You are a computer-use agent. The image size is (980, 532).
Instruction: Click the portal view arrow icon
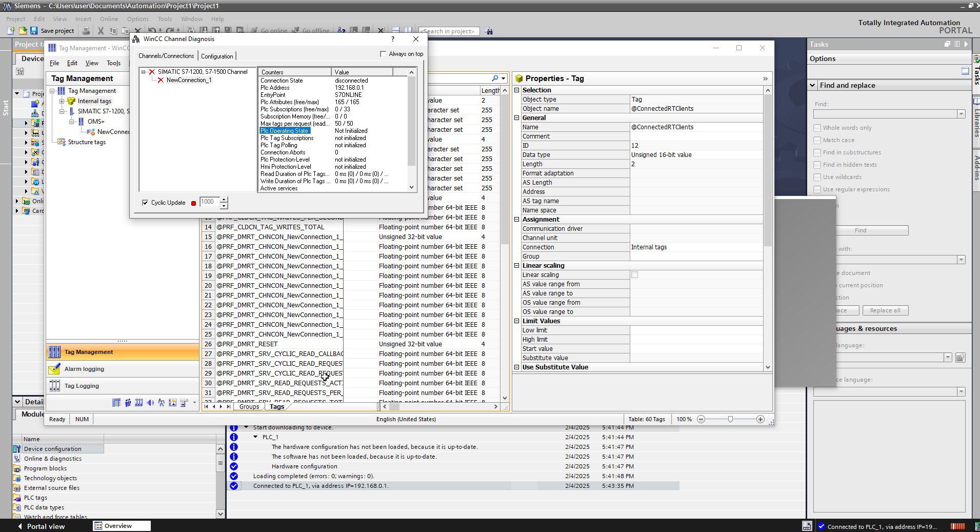(x=20, y=526)
